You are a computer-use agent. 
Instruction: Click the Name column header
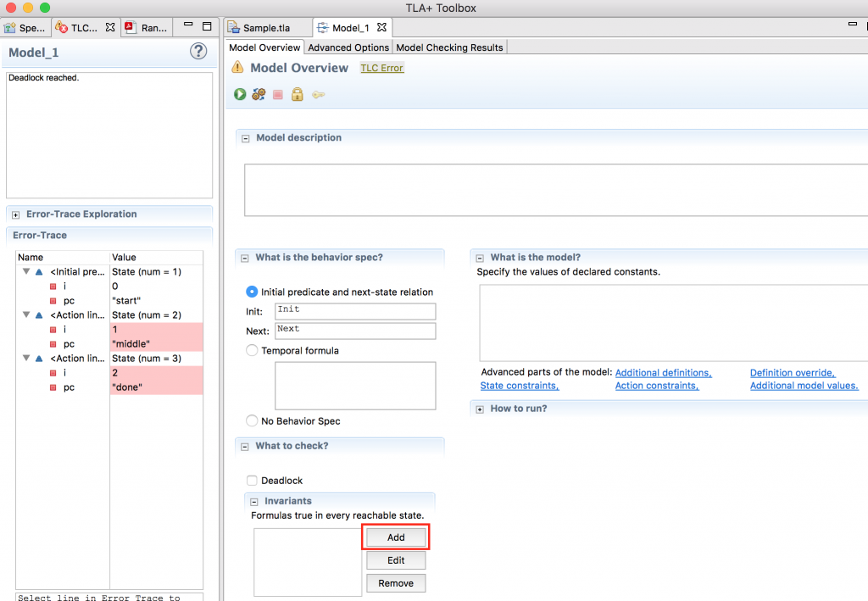point(63,258)
